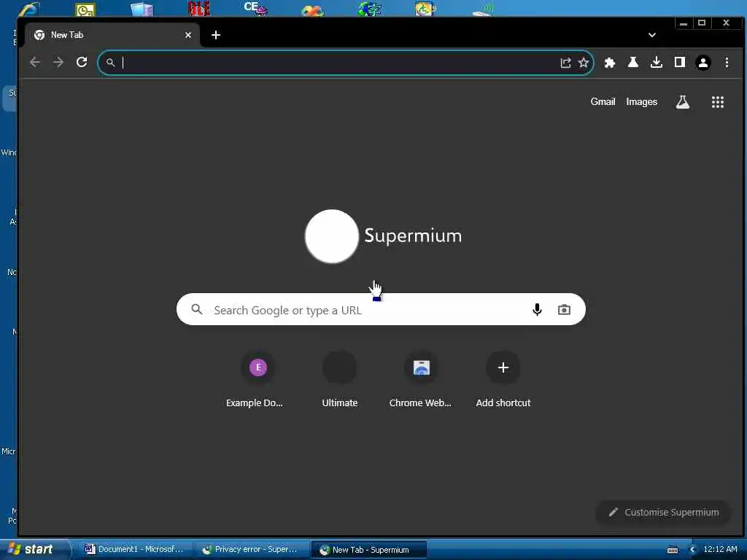Click the Add shortcut plus tile
Viewport: 747px width, 560px height.
point(503,379)
